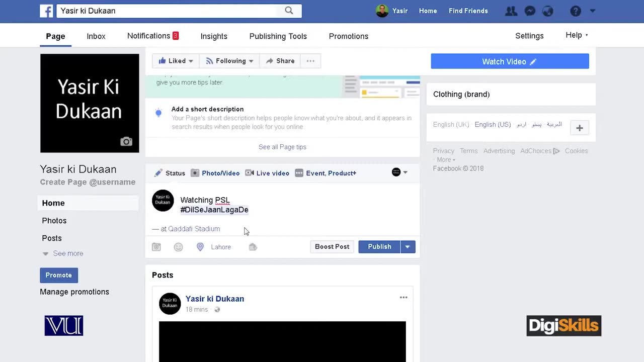Expand See more in left sidebar
This screenshot has height=362, width=644.
[63, 253]
